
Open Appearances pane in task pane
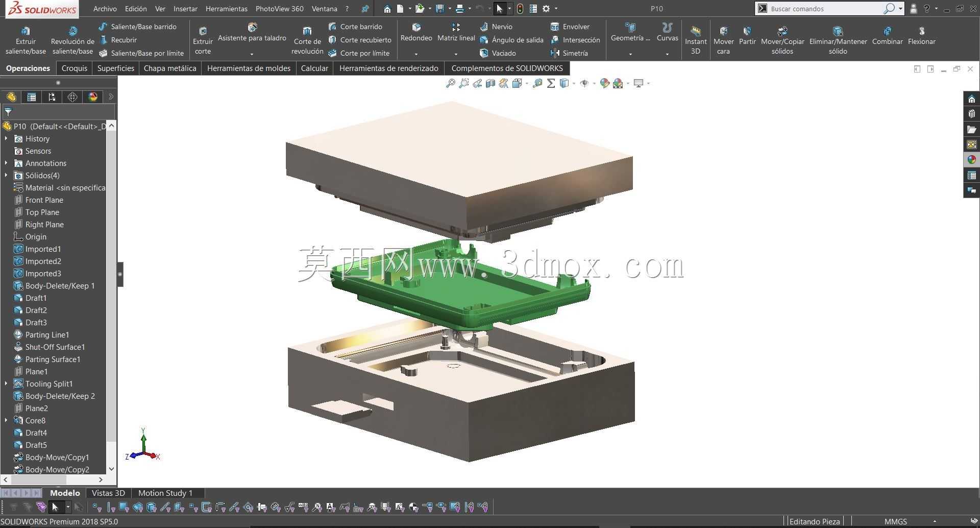pos(971,160)
